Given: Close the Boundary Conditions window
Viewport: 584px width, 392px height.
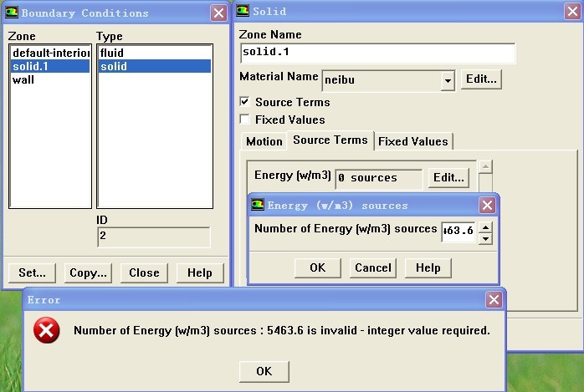Looking at the screenshot, I should [x=218, y=13].
